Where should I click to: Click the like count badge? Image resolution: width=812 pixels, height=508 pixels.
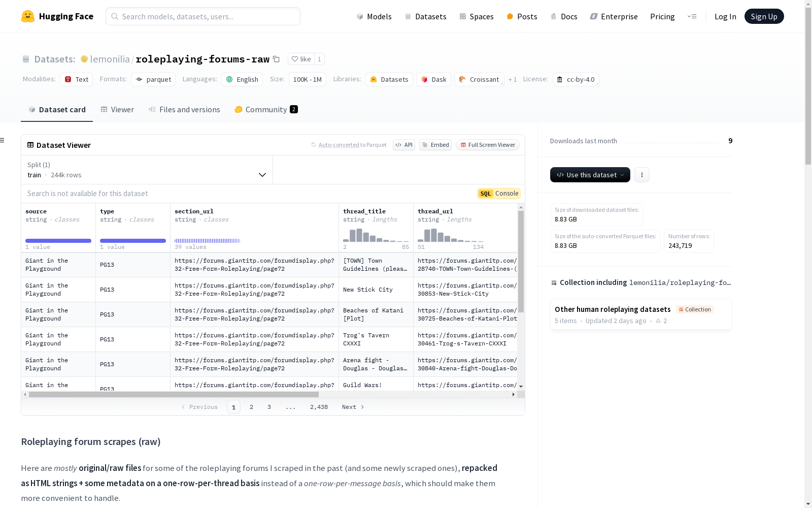[x=319, y=59]
